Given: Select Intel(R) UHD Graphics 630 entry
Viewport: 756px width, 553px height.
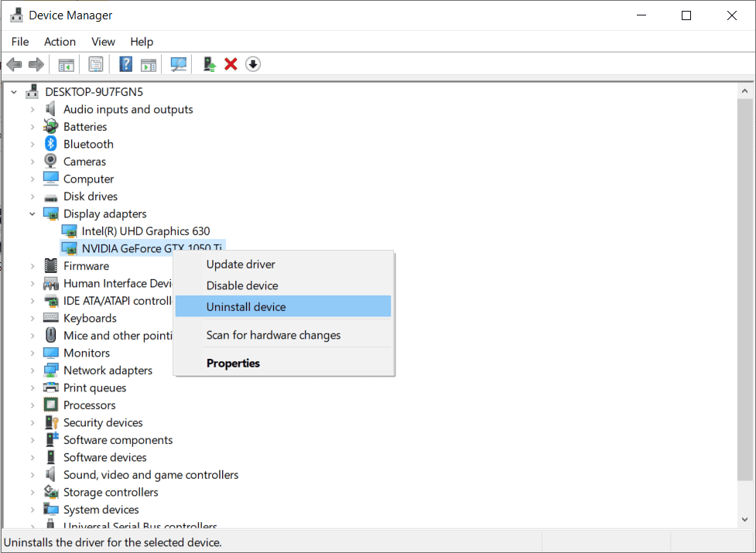Looking at the screenshot, I should (145, 230).
